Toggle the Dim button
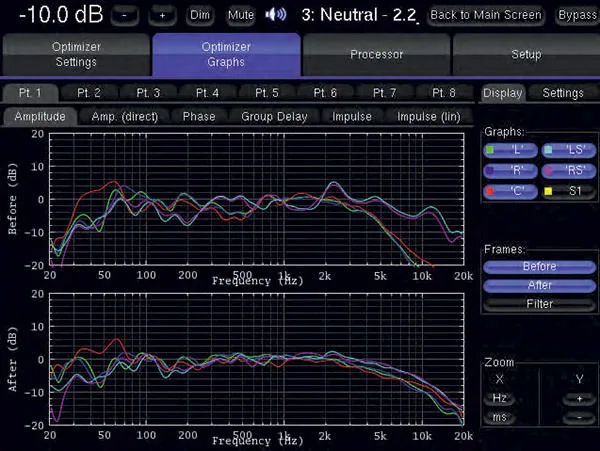600x451 pixels. point(200,15)
